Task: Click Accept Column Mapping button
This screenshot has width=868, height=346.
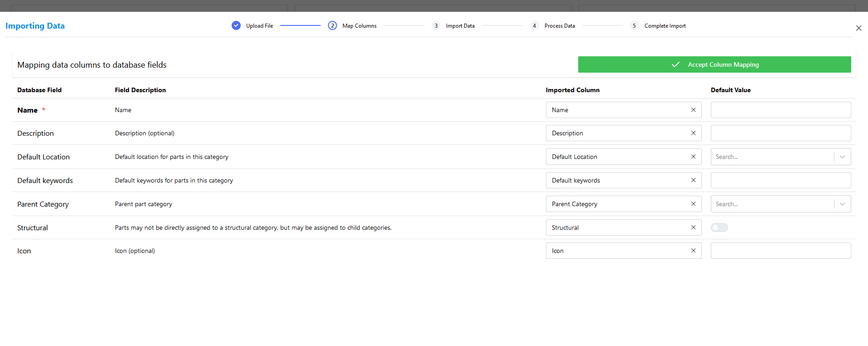Action: (714, 64)
